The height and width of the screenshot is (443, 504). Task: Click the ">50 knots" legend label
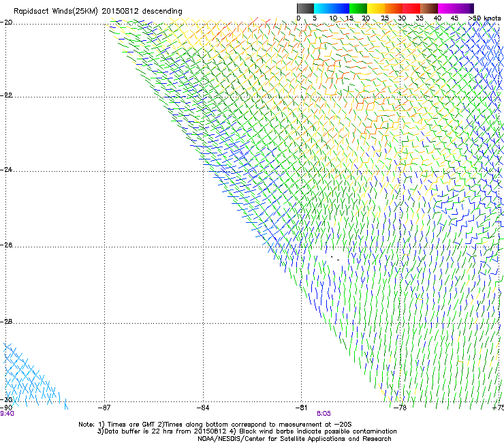click(x=484, y=18)
